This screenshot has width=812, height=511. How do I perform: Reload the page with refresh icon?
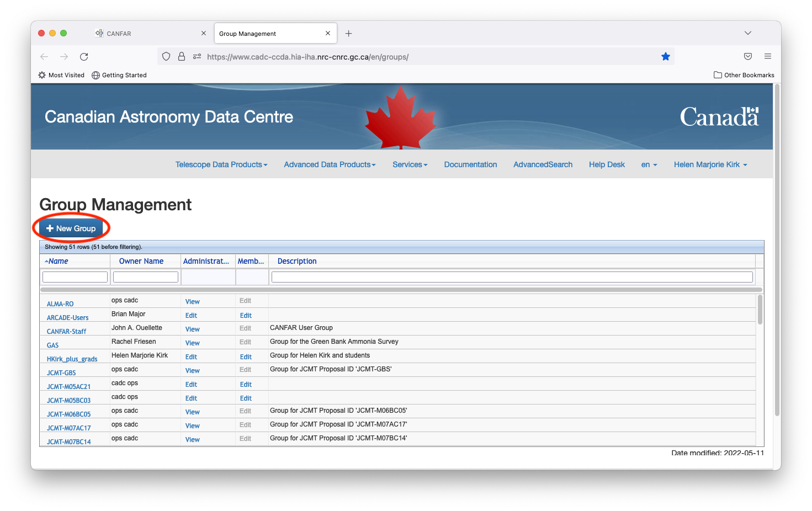tap(84, 57)
